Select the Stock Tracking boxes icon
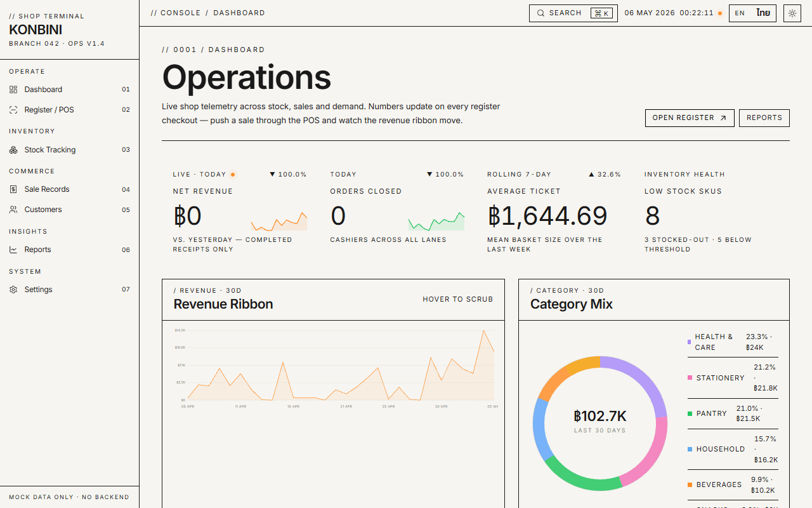The width and height of the screenshot is (812, 508). [13, 150]
